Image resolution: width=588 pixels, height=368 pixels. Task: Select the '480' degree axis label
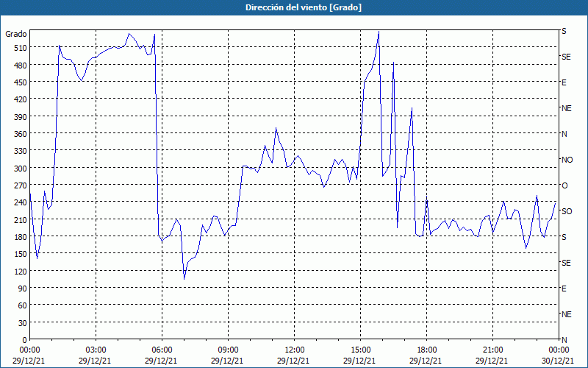(21, 66)
